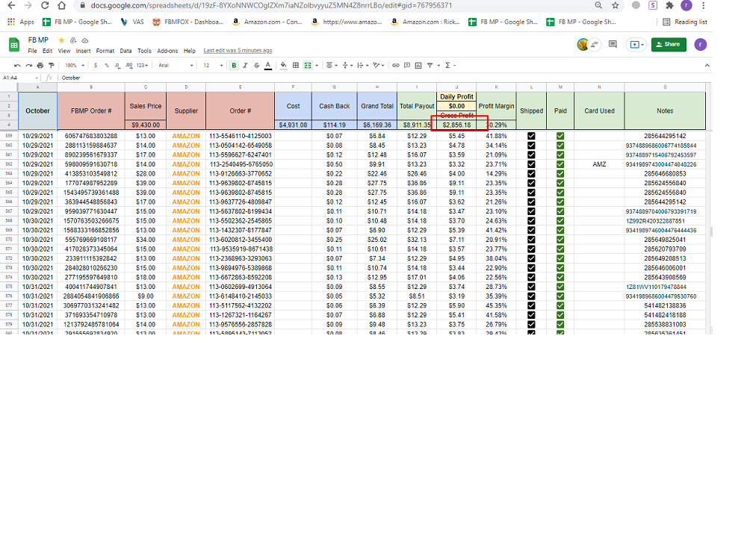The image size is (747, 560).
Task: Open the text color picker
Action: pyautogui.click(x=268, y=65)
